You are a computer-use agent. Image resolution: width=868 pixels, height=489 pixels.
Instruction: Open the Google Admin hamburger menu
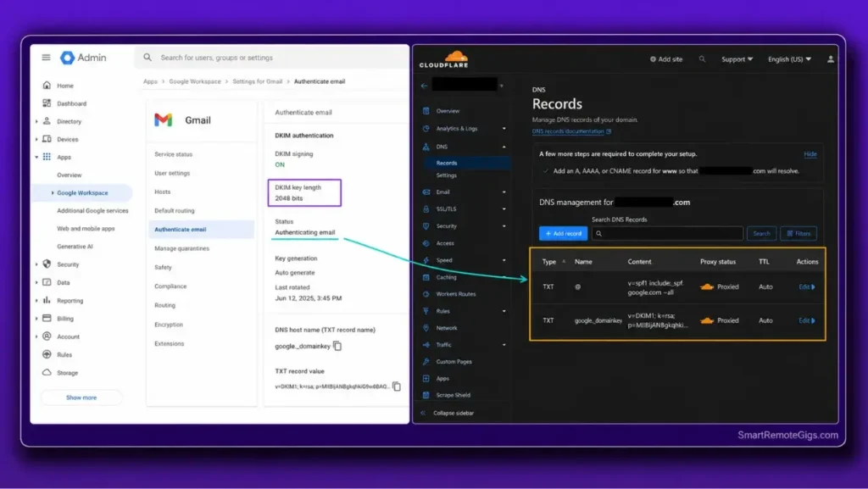[x=46, y=58]
